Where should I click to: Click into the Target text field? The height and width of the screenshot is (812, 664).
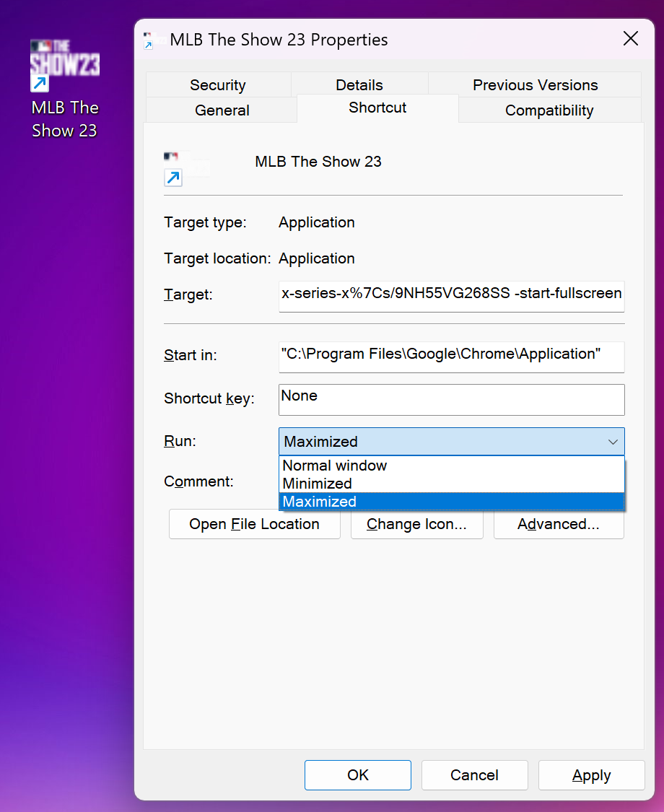(x=451, y=296)
